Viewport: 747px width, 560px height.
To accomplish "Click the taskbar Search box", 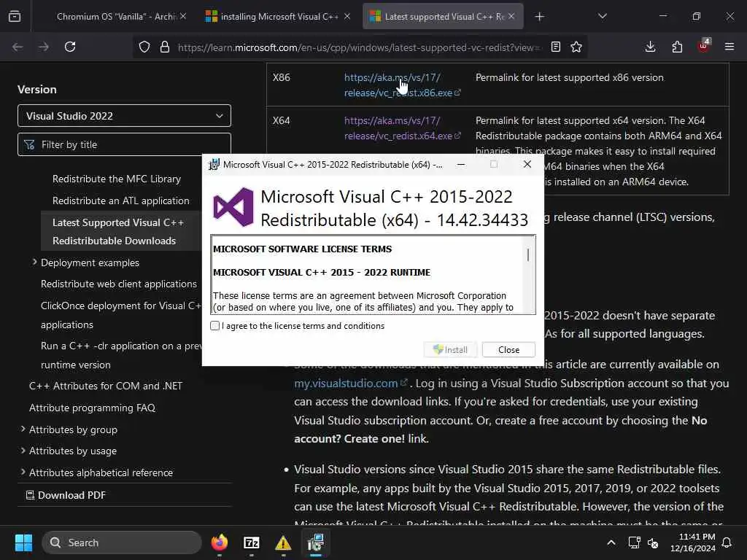I will coord(122,542).
